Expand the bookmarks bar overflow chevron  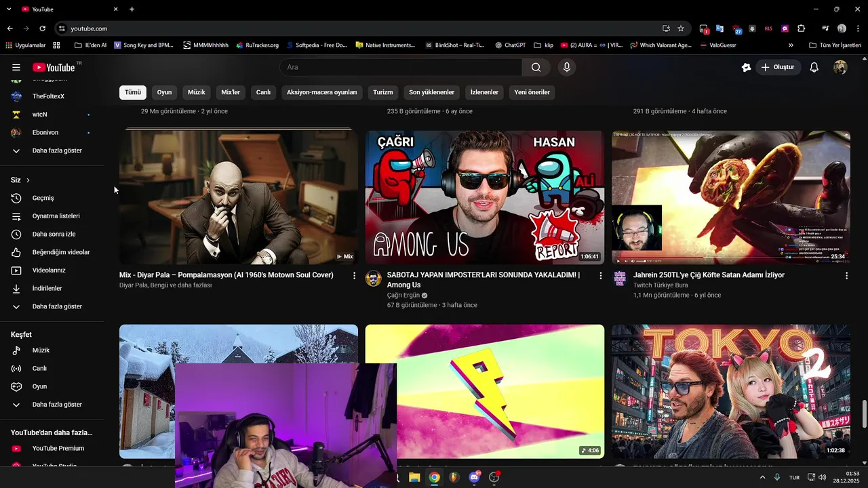click(791, 45)
